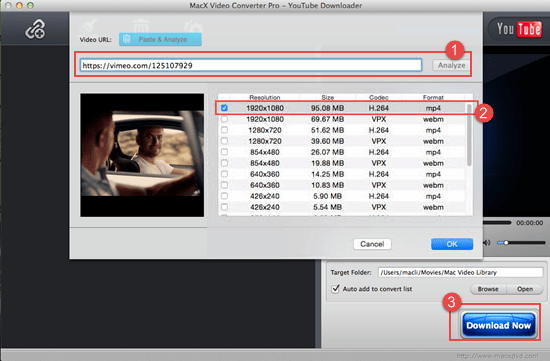The width and height of the screenshot is (550, 361).
Task: Open the target folder
Action: [525, 289]
